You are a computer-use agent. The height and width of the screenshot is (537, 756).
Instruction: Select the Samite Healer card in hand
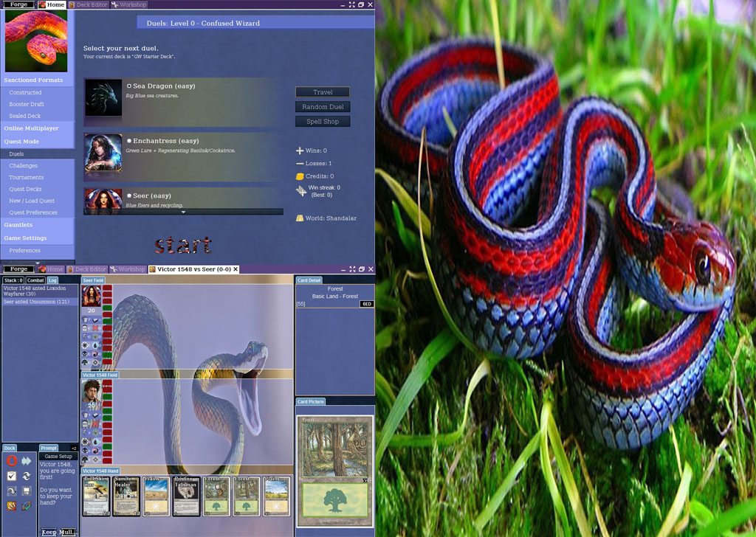126,496
